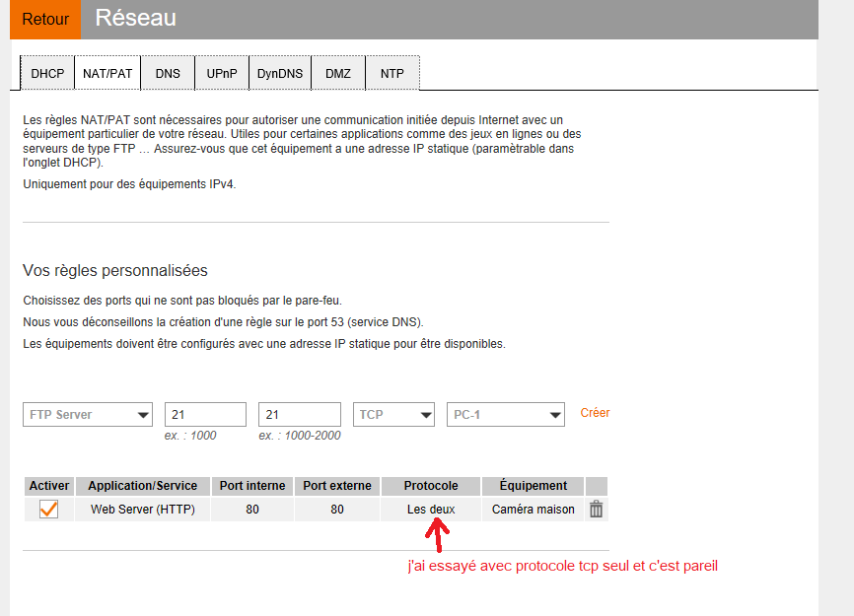Screen dimensions: 854x616
Task: Switch to the DHCP tab
Action: coord(47,74)
